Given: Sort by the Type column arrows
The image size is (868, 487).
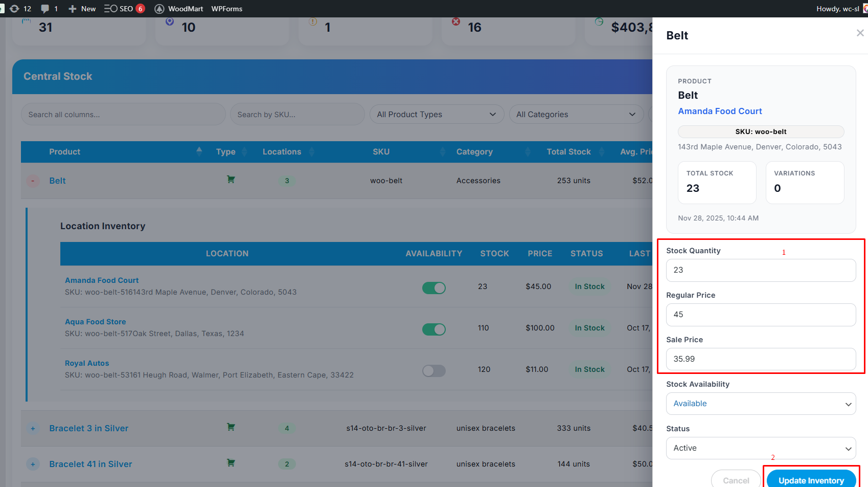Looking at the screenshot, I should click(x=244, y=152).
